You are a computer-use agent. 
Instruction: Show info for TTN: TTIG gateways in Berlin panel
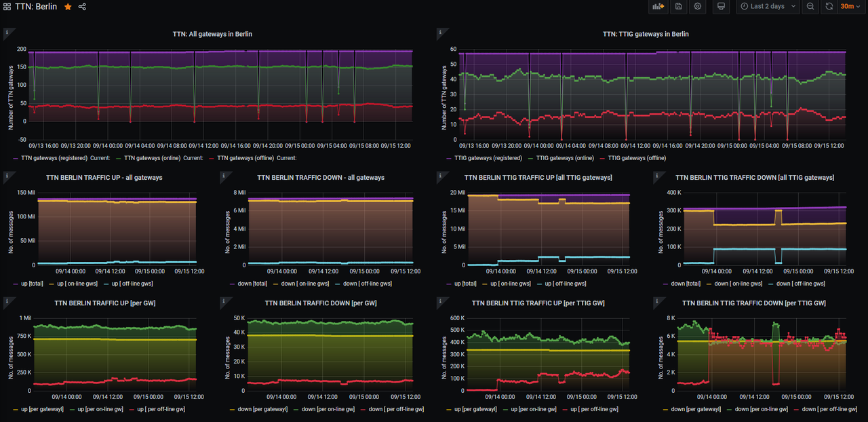click(440, 31)
